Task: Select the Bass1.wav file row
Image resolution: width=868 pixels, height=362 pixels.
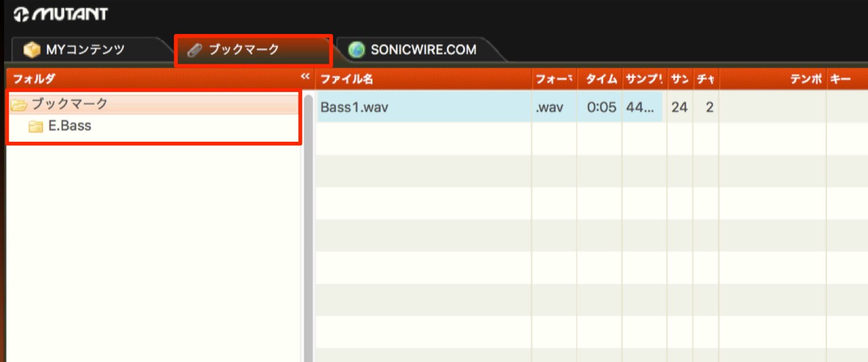Action: pos(490,107)
